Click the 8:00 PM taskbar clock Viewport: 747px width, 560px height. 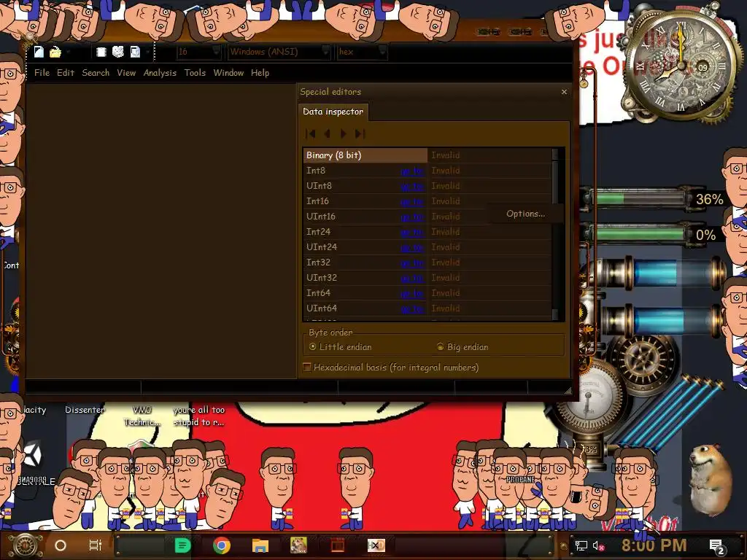pos(654,545)
